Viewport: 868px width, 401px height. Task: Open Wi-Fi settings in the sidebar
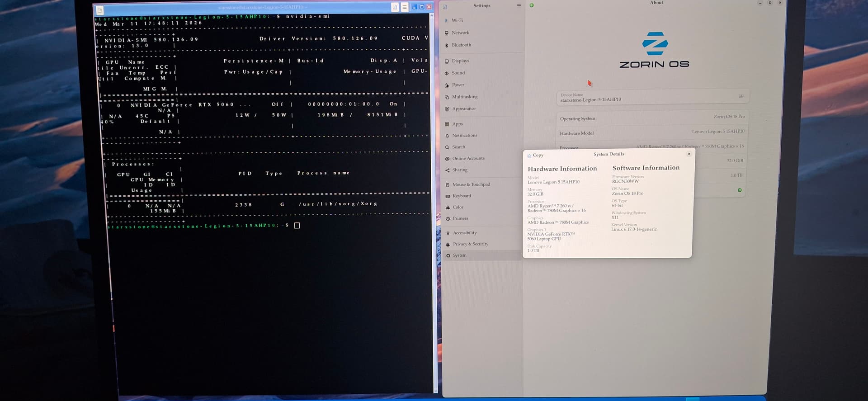click(x=481, y=20)
